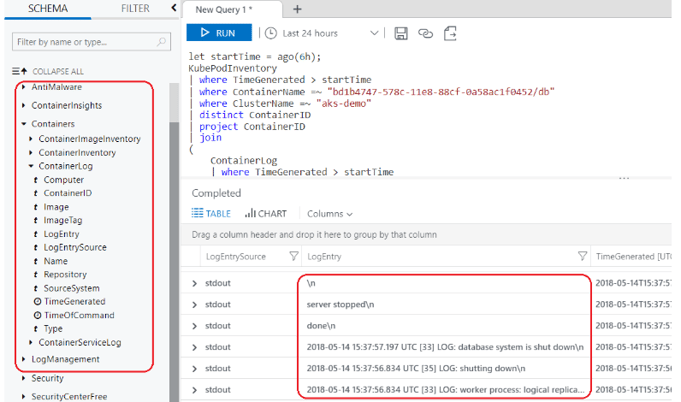Add a new query tab with plus
The height and width of the screenshot is (402, 681).
tap(297, 9)
